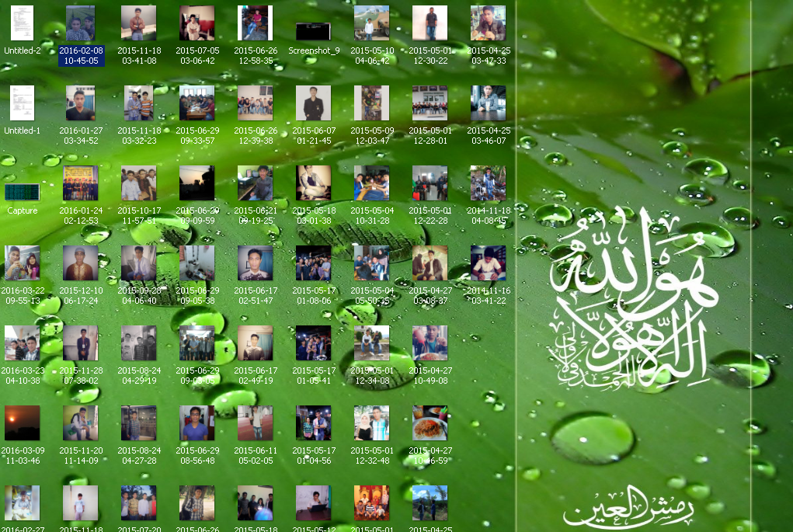This screenshot has height=532, width=793.
Task: Select image 2015-11-18 03-32-23
Action: point(138,103)
